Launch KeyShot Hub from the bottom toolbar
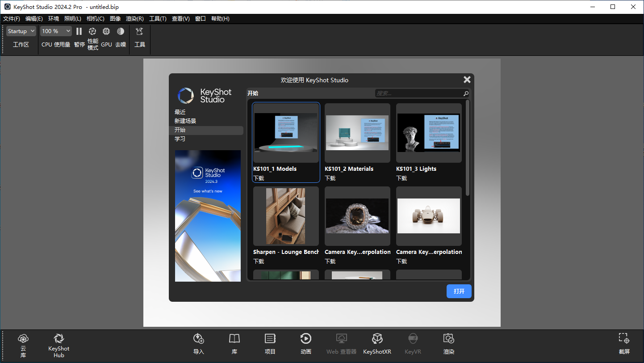644x363 pixels. click(x=59, y=345)
